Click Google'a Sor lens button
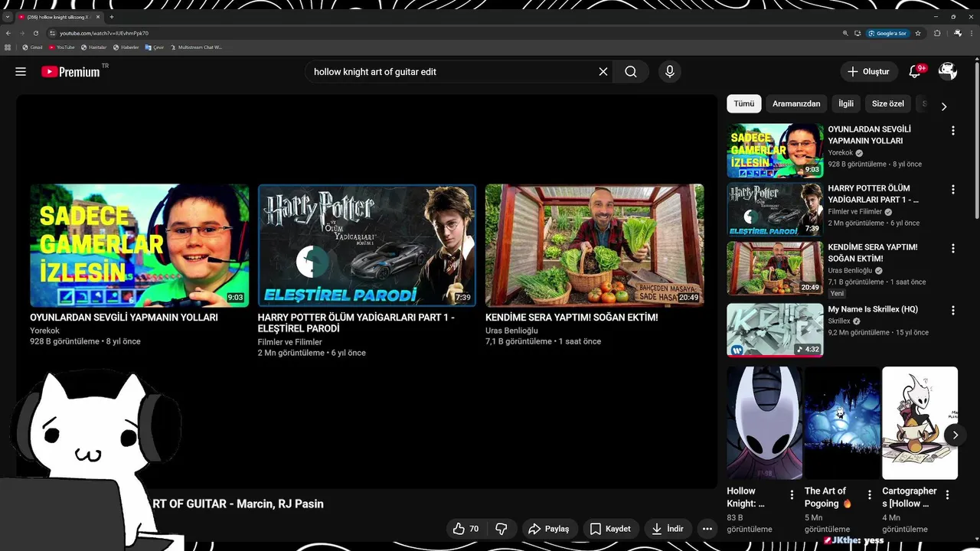This screenshot has height=551, width=980. click(887, 33)
